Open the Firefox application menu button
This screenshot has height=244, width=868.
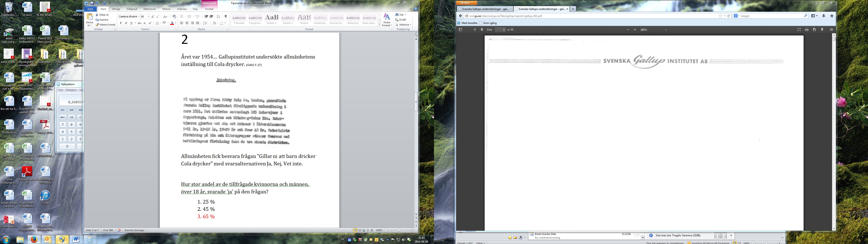(467, 3)
